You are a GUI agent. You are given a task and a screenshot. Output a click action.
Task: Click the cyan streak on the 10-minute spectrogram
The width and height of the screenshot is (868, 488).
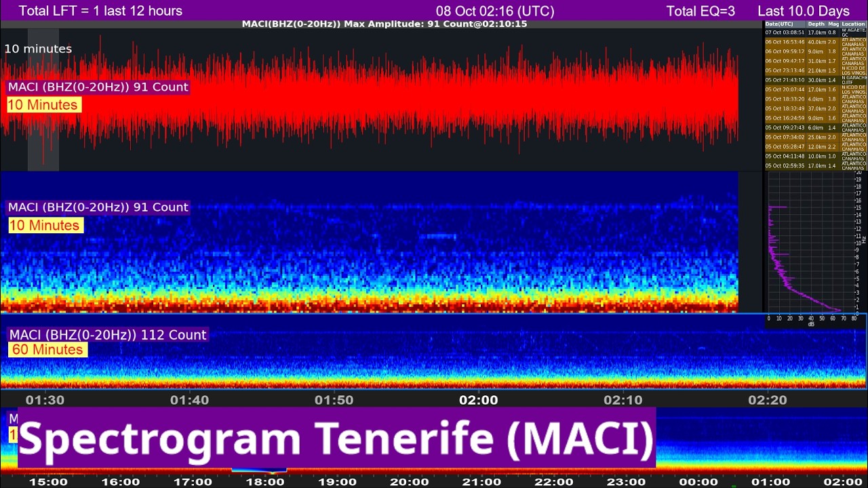[x=437, y=237]
